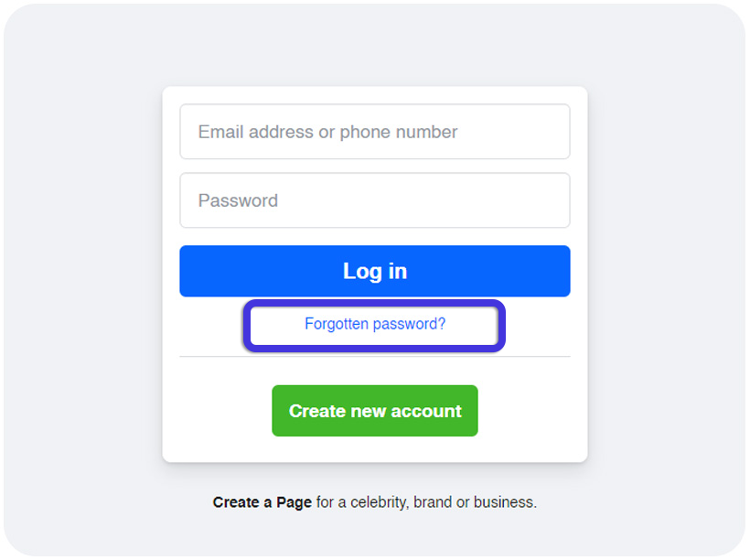Submit the form with Log in
Image resolution: width=750 pixels, height=560 pixels.
(374, 271)
